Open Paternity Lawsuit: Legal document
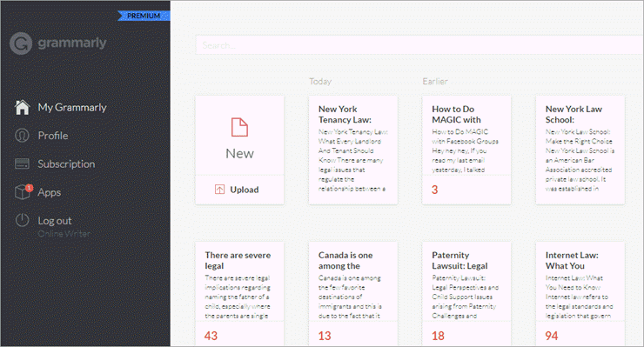This screenshot has height=347, width=644. tap(466, 294)
